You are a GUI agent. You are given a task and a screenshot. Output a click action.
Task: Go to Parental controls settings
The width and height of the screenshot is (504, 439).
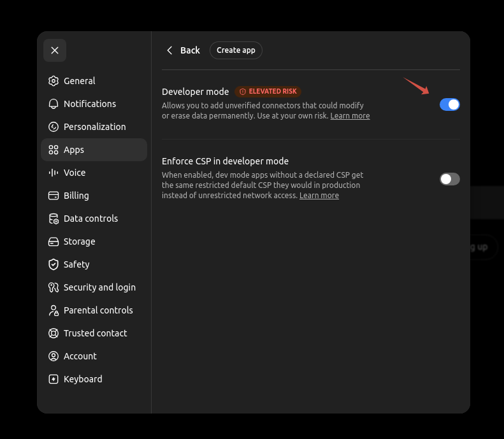point(94,310)
